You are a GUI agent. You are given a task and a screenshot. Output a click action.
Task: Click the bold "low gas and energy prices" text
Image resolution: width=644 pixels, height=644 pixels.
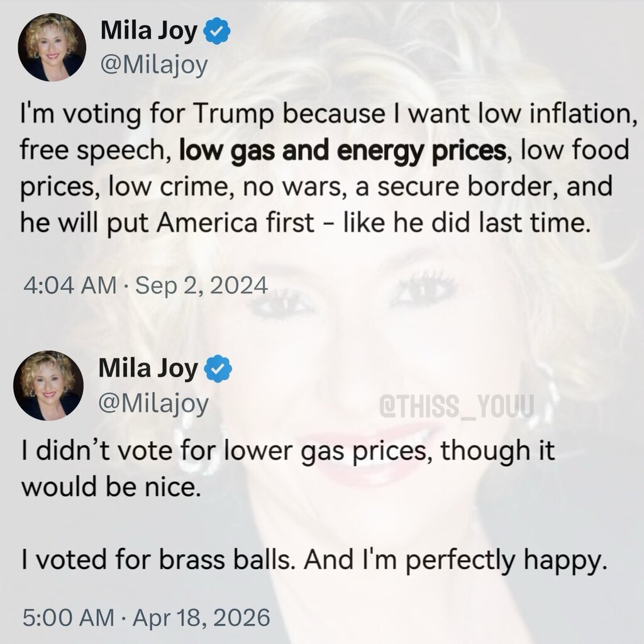tap(342, 152)
